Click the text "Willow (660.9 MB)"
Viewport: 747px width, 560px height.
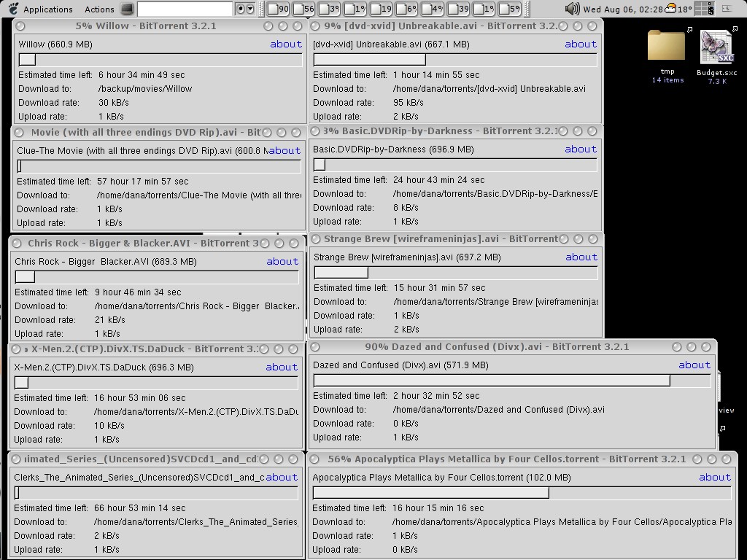[x=55, y=44]
